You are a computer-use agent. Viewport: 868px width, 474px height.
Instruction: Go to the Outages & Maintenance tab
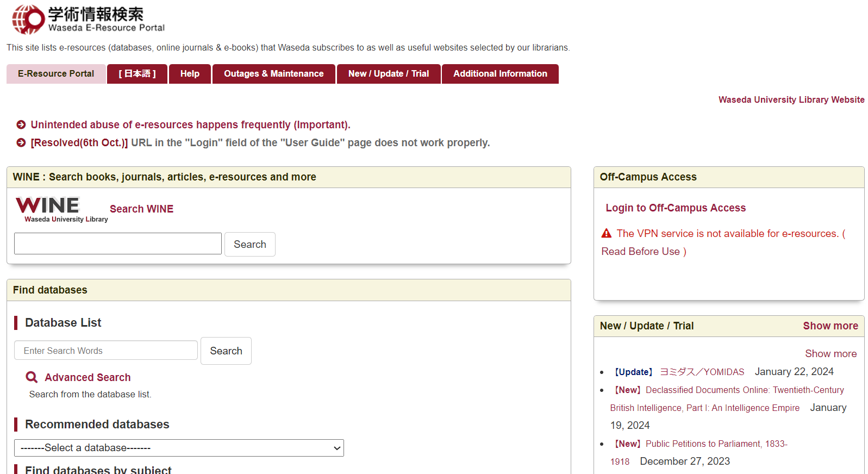point(273,74)
